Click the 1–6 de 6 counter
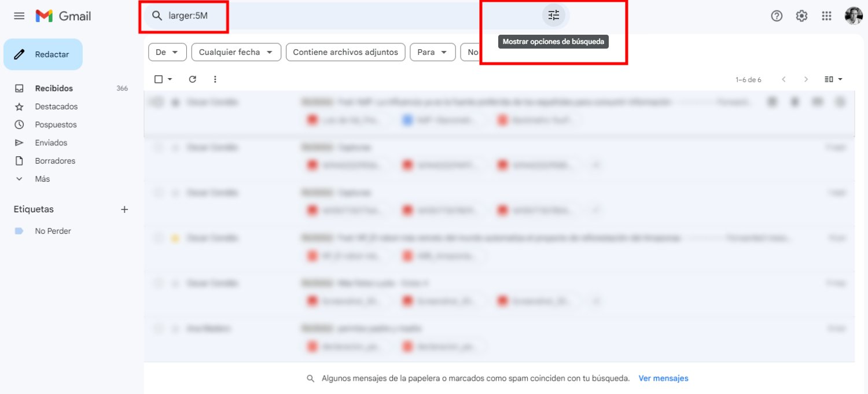Image resolution: width=868 pixels, height=394 pixels. [748, 80]
